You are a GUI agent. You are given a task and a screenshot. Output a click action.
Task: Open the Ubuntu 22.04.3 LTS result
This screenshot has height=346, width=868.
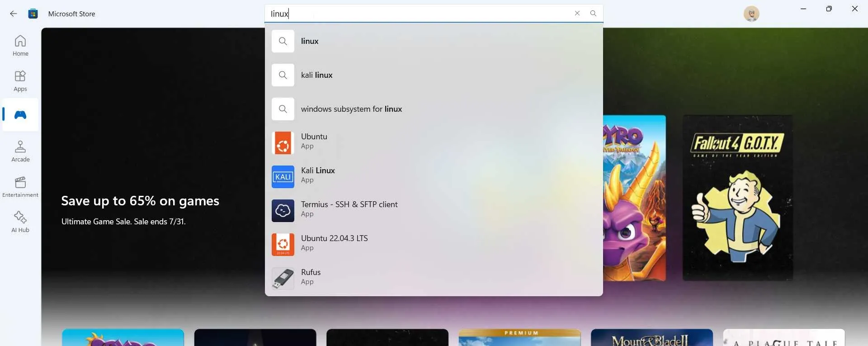[434, 245]
